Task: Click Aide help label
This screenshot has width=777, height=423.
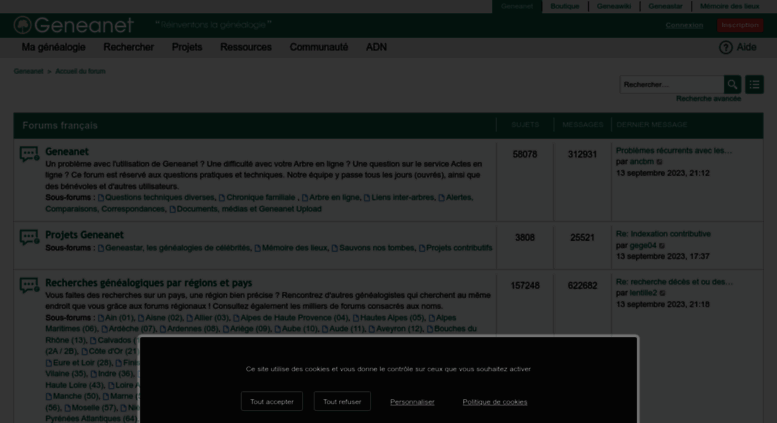Action: point(746,47)
